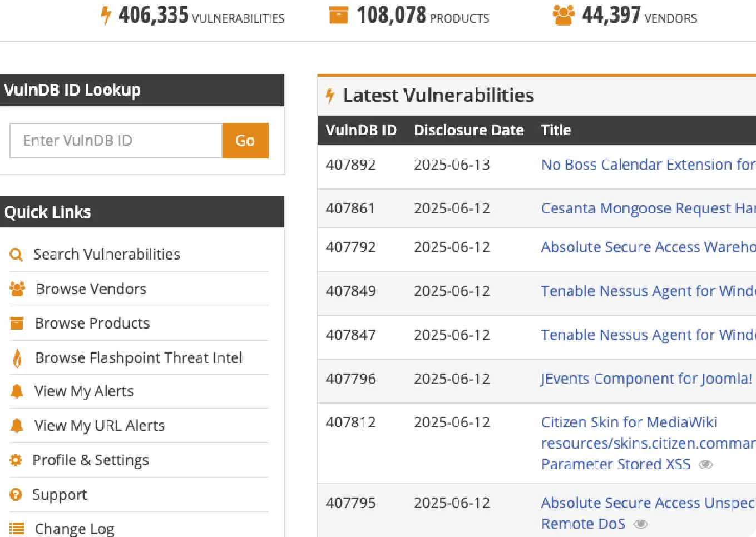756x537 pixels.
Task: Open the JEvents Component for Joomla! vulnerability
Action: tap(646, 379)
